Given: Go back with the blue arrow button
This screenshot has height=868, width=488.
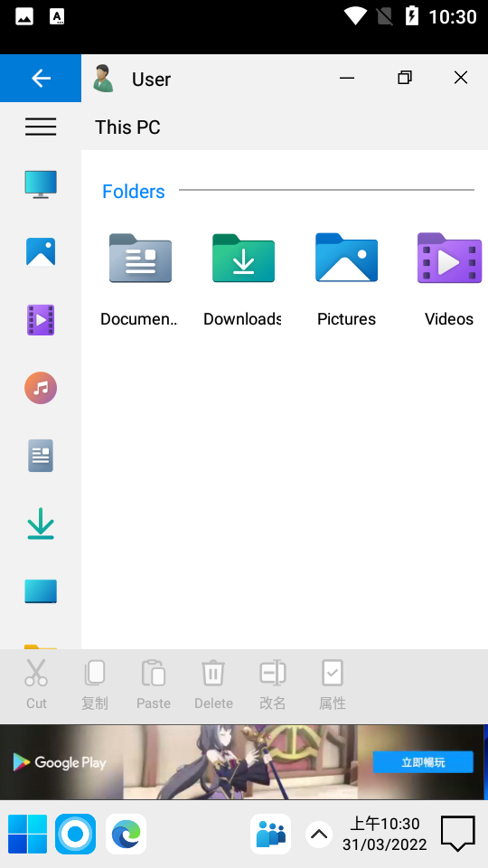Looking at the screenshot, I should point(41,78).
